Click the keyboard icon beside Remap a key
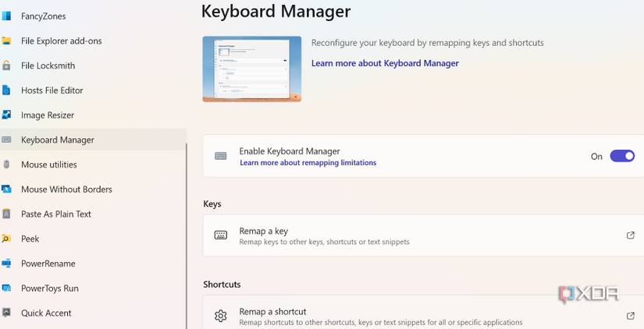The image size is (644, 329). 221,235
